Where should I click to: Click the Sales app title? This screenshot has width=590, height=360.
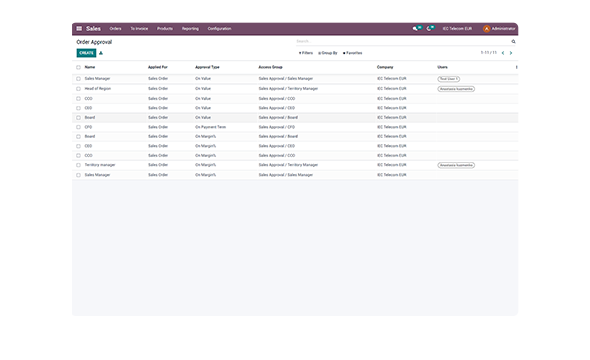[x=93, y=29]
